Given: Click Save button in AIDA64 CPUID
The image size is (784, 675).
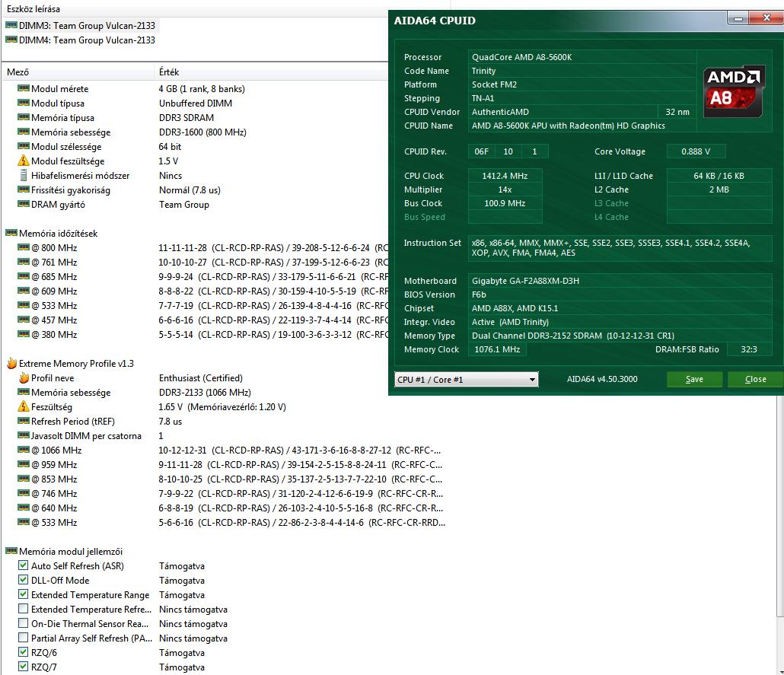Looking at the screenshot, I should click(694, 379).
